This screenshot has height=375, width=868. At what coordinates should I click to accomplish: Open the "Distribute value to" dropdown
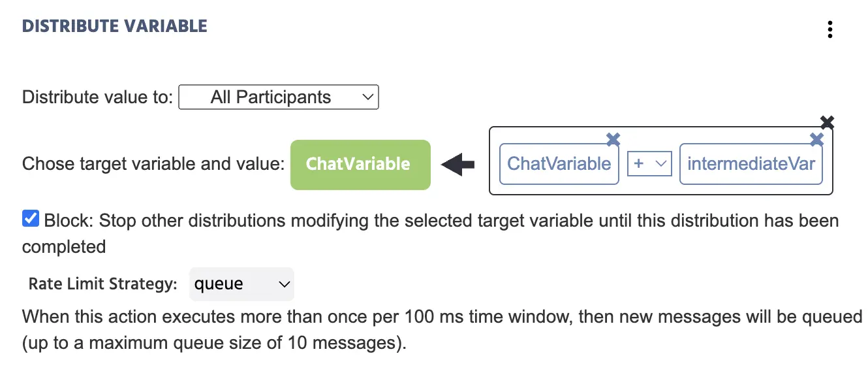[279, 98]
